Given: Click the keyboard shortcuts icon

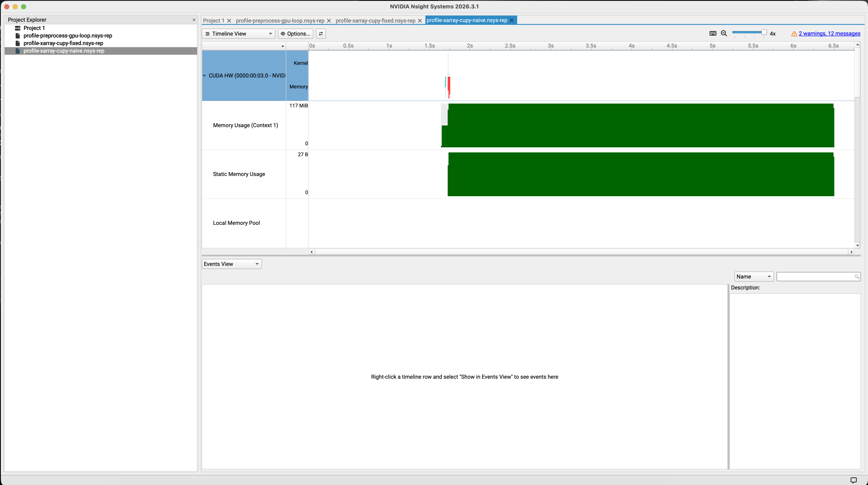Looking at the screenshot, I should click(x=713, y=33).
